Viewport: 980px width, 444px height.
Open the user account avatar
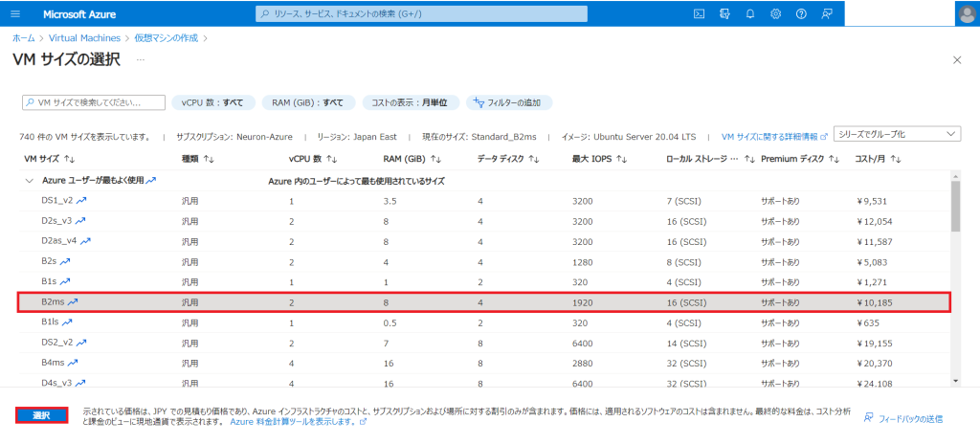967,13
